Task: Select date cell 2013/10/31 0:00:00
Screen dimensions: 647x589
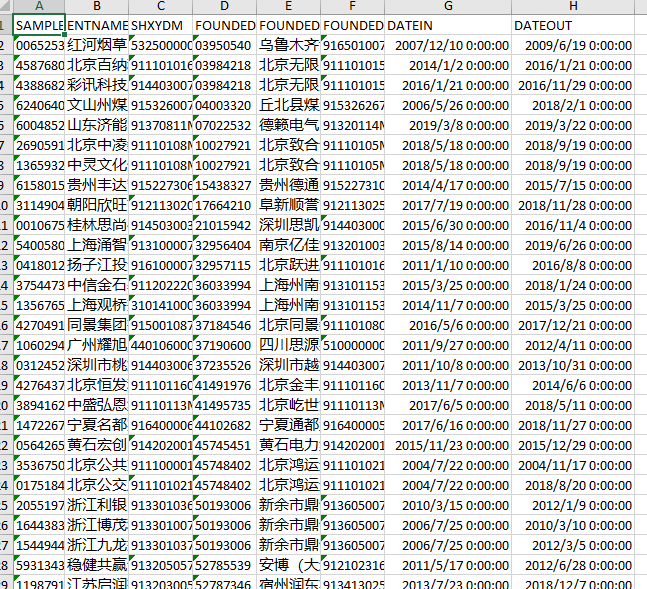Action: point(573,365)
